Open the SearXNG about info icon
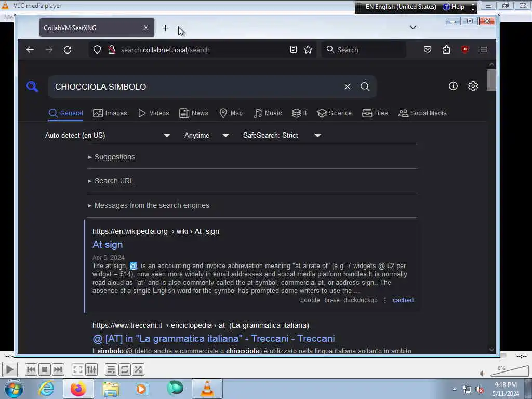 coord(453,86)
